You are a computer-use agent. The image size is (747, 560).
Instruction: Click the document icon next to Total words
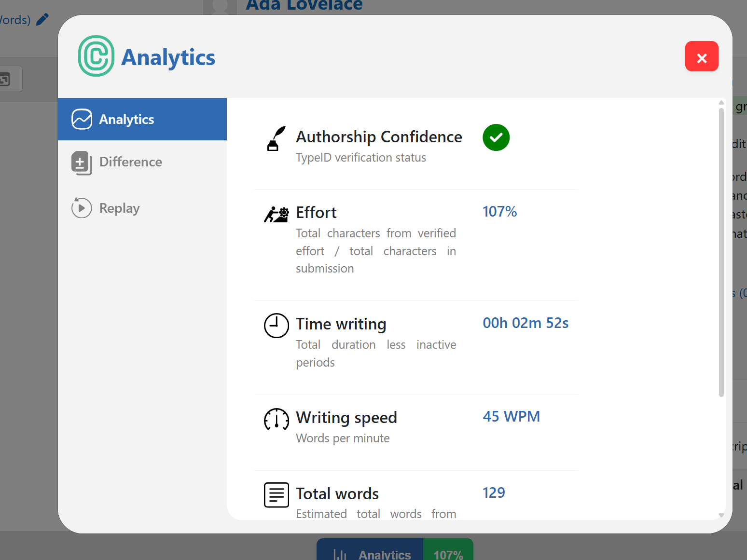[x=276, y=495]
